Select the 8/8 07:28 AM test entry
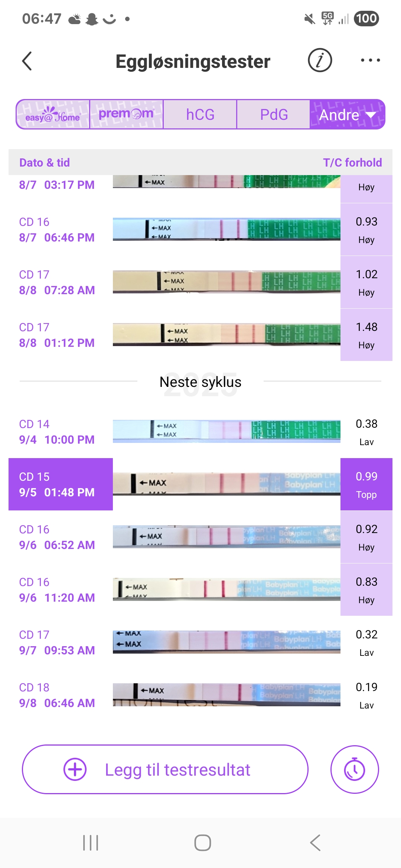Screen dimensions: 401x868 57,283
